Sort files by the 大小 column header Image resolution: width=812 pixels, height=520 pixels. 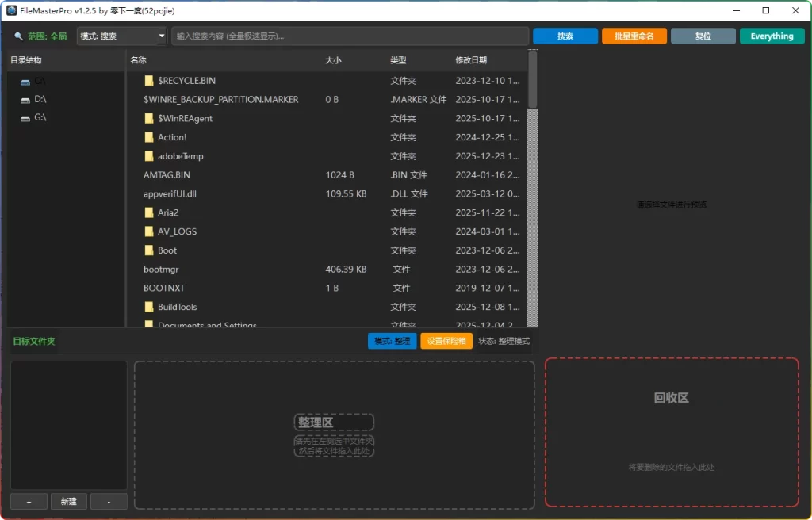(x=333, y=59)
